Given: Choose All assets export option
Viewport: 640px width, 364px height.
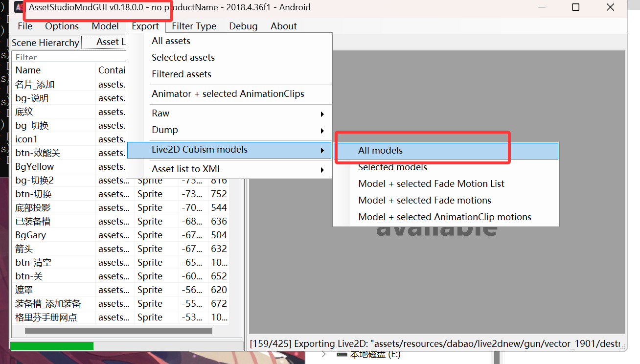Looking at the screenshot, I should coord(229,41).
